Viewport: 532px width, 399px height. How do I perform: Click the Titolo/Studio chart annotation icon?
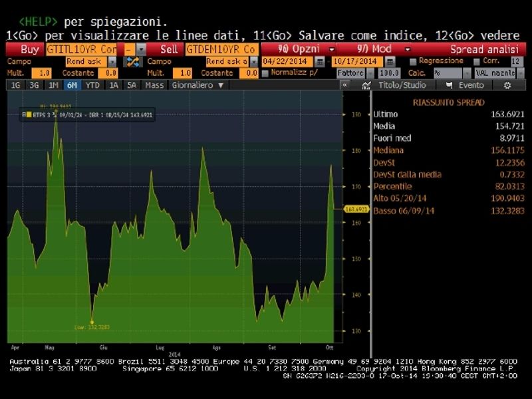[x=366, y=85]
